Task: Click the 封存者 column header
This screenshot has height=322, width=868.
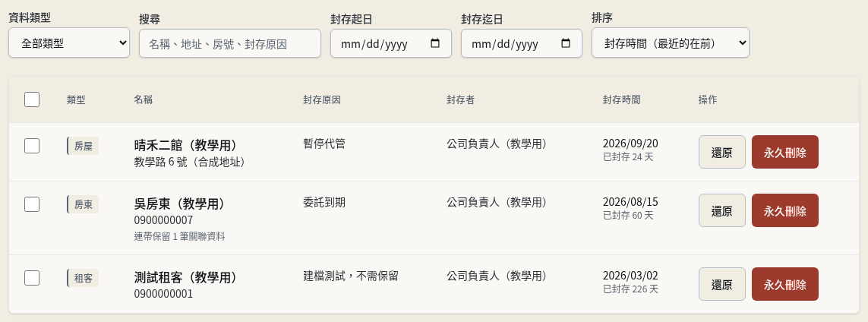Action: 460,99
